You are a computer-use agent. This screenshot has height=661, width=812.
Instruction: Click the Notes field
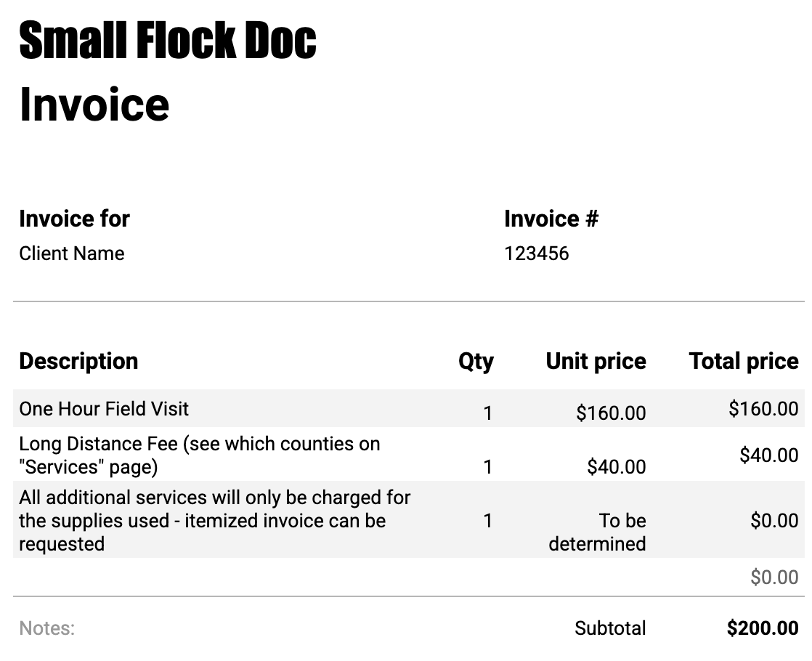click(x=47, y=628)
